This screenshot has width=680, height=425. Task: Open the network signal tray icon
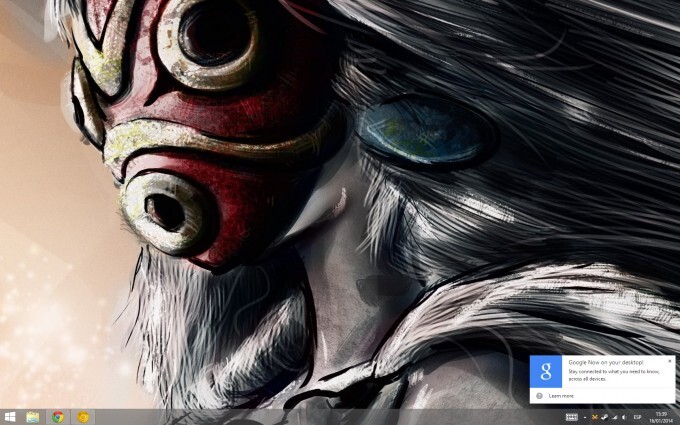point(614,416)
